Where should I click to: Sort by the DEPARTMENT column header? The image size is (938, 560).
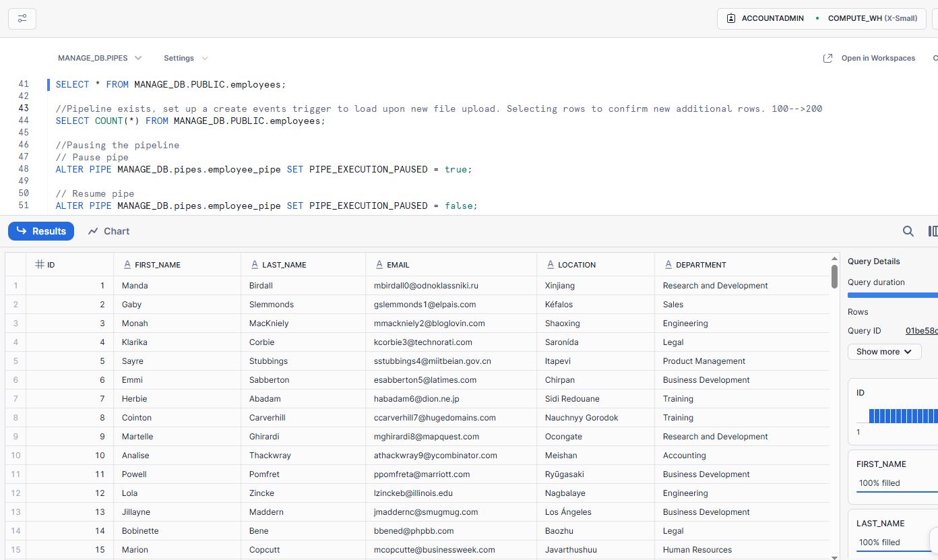pyautogui.click(x=701, y=265)
